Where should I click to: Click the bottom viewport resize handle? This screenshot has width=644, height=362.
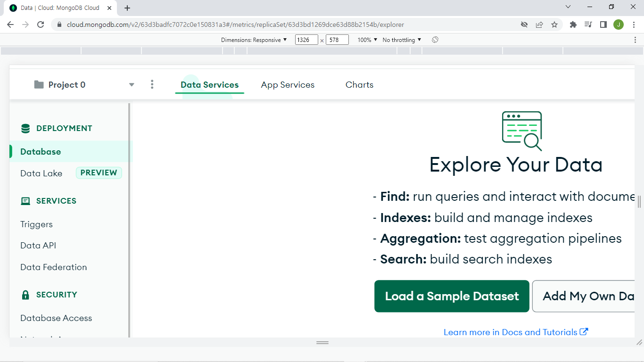(x=322, y=343)
